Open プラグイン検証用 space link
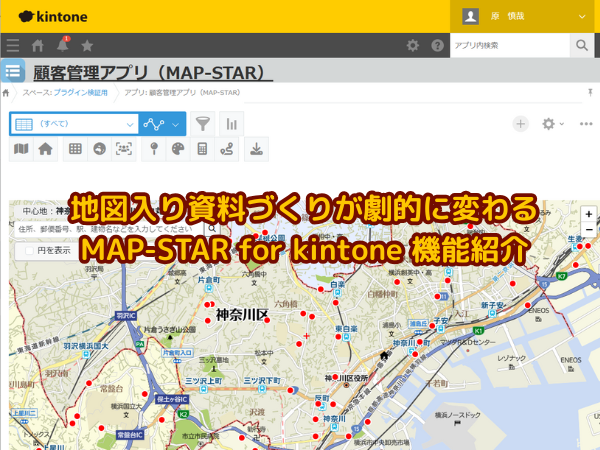Screen dimensions: 600x450 (x=81, y=93)
